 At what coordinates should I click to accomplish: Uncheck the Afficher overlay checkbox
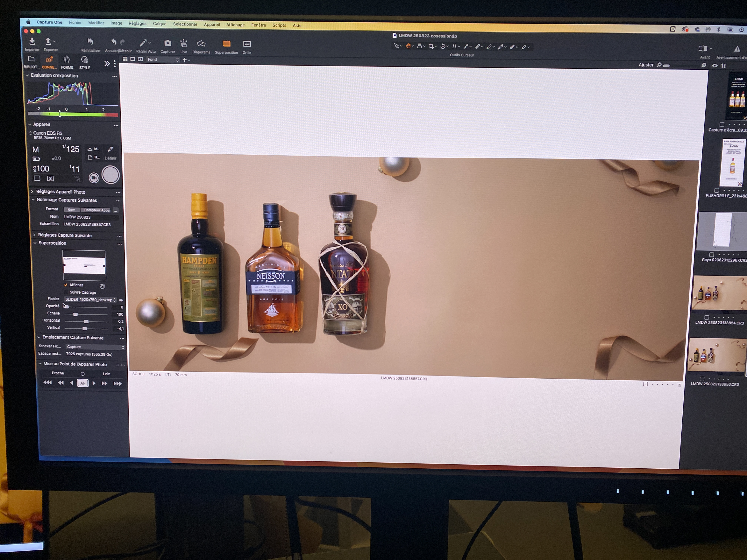click(x=66, y=285)
